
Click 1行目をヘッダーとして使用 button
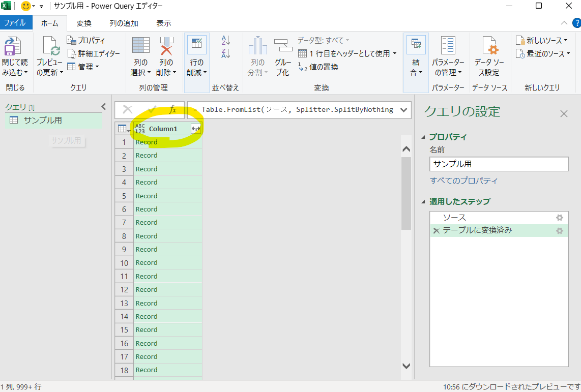(x=347, y=53)
